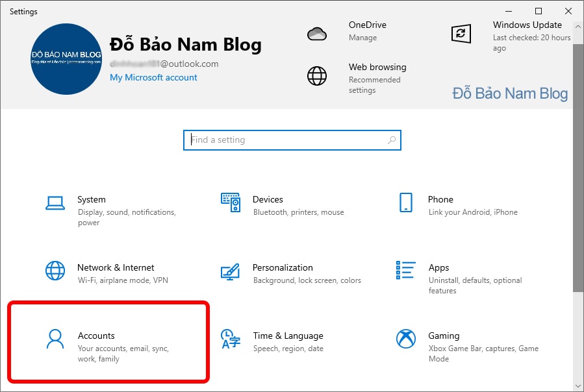This screenshot has width=584, height=392.
Task: Click the Web browsing globe icon
Action: click(317, 76)
